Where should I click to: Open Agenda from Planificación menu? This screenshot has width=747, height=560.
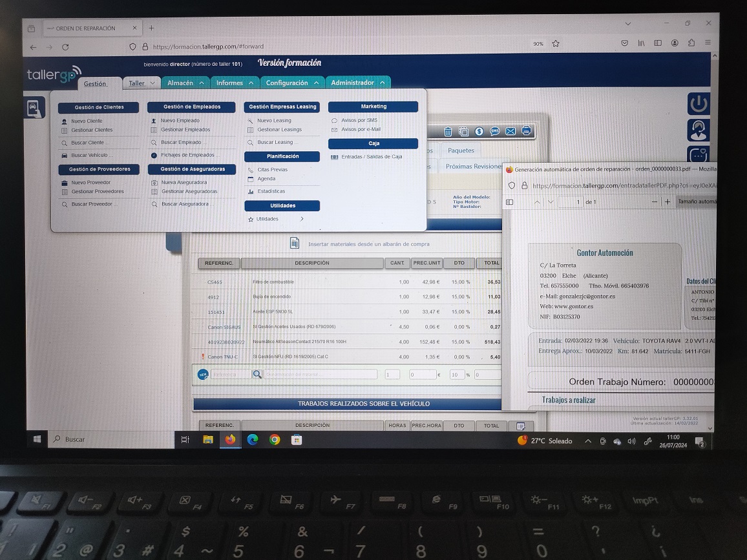266,178
